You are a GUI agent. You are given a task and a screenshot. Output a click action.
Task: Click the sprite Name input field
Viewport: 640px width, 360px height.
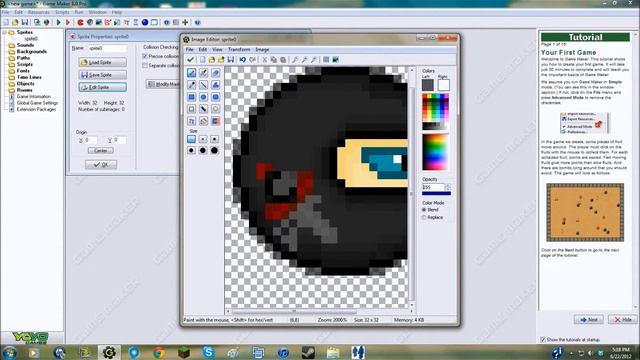click(108, 48)
